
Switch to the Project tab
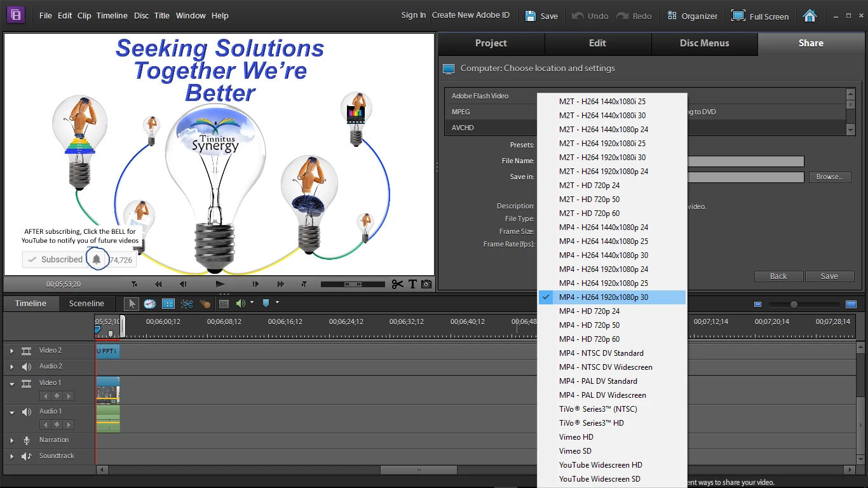(x=491, y=43)
